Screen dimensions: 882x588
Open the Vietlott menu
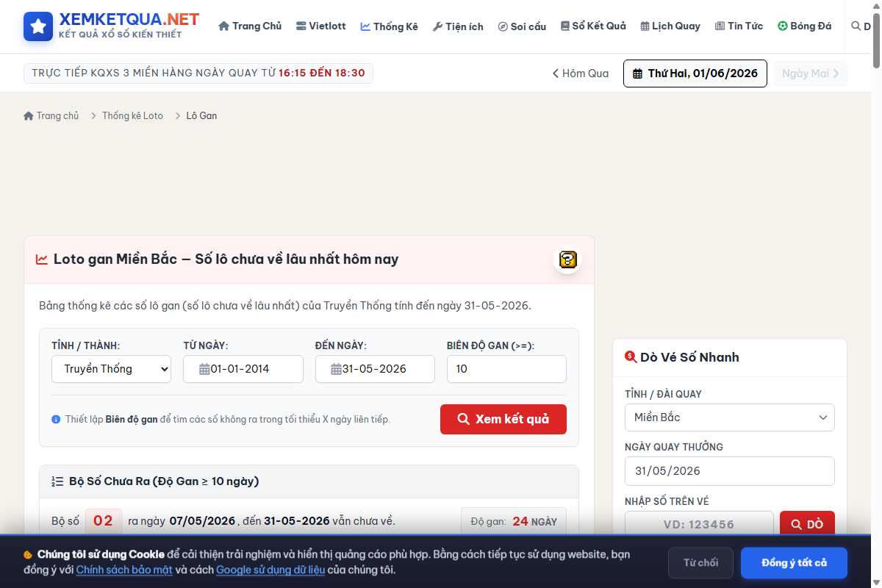point(321,26)
